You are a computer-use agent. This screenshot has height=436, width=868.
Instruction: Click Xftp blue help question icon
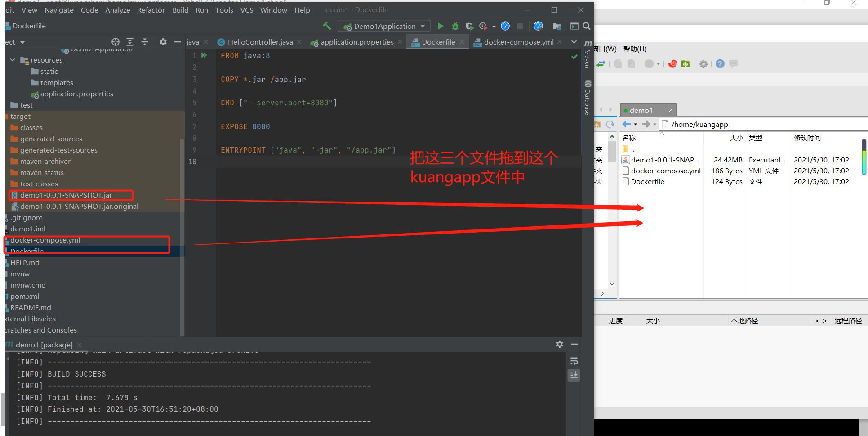[720, 64]
